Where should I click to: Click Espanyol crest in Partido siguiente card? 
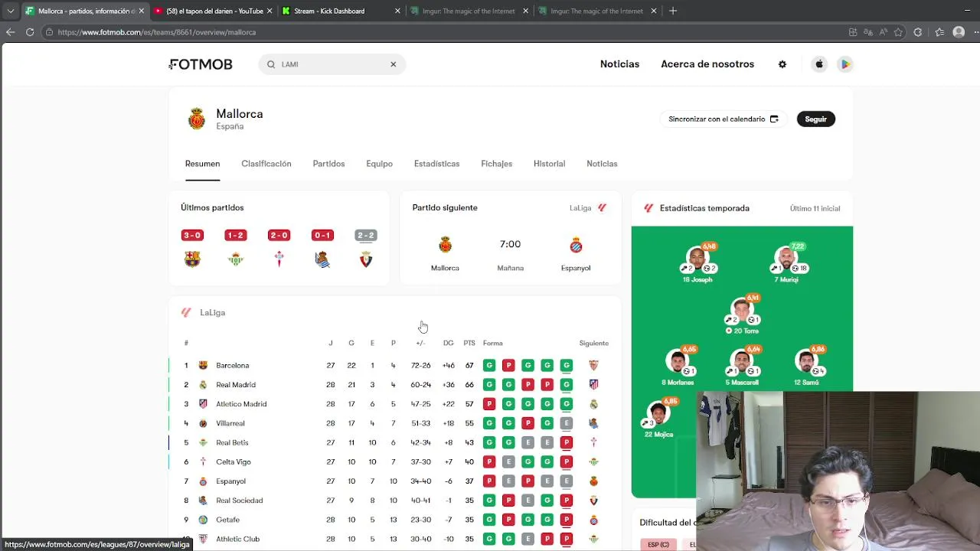pos(576,245)
